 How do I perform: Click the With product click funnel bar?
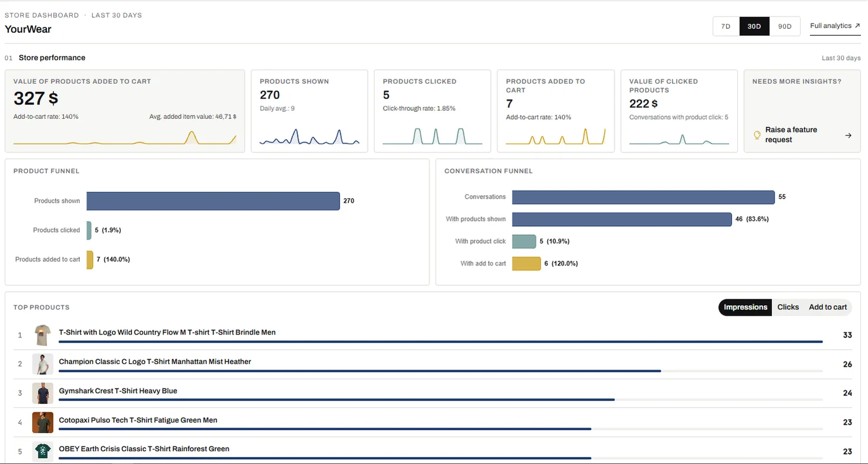[524, 241]
